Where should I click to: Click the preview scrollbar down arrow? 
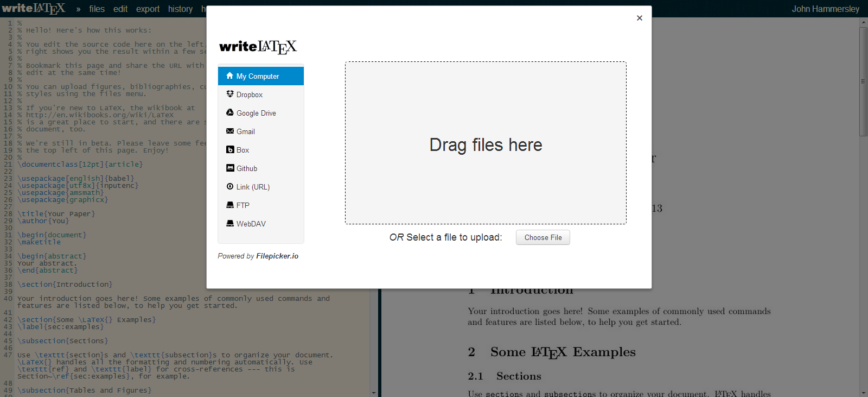coord(863,393)
